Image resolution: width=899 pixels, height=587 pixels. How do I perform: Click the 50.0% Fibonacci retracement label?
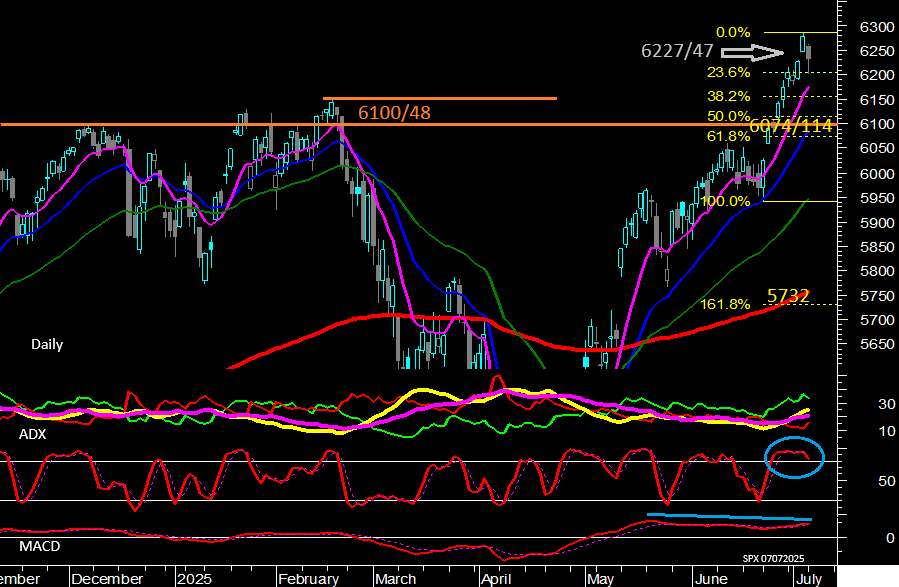click(728, 116)
